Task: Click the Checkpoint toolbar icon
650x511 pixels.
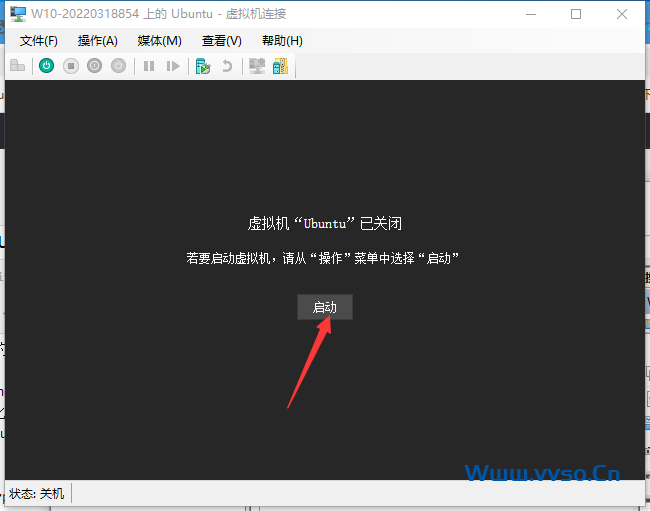Action: coord(203,66)
